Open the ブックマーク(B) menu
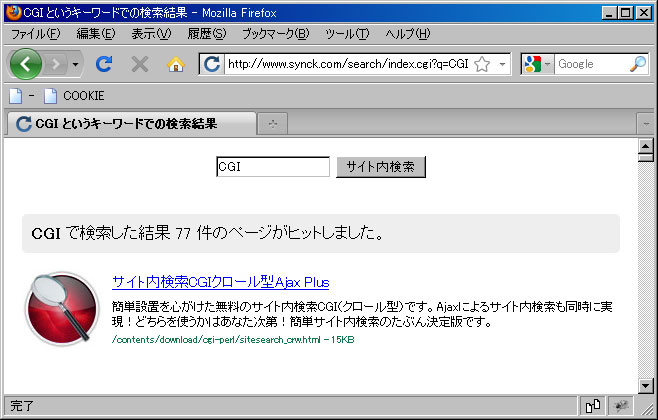This screenshot has width=658, height=420. tap(276, 34)
